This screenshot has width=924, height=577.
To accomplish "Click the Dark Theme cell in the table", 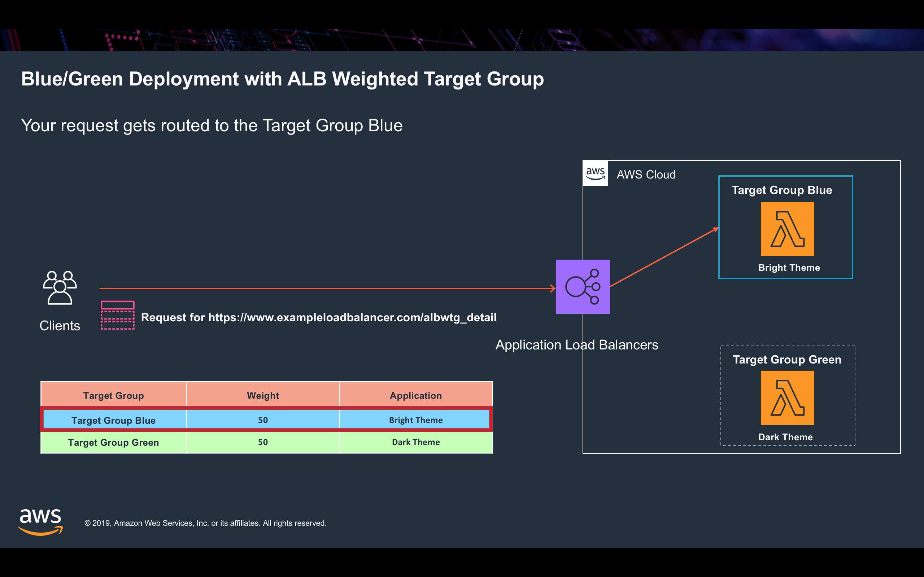I will coord(415,442).
